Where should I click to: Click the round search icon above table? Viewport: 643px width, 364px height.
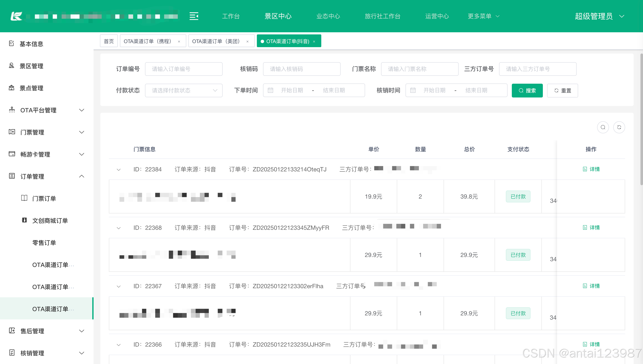click(603, 127)
